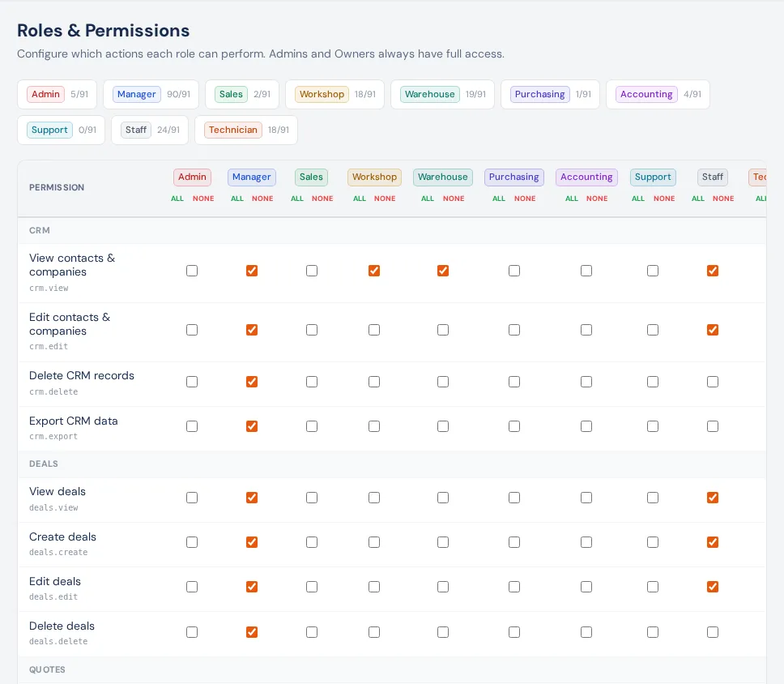Enable Sales for Delete CRM records

click(x=312, y=382)
